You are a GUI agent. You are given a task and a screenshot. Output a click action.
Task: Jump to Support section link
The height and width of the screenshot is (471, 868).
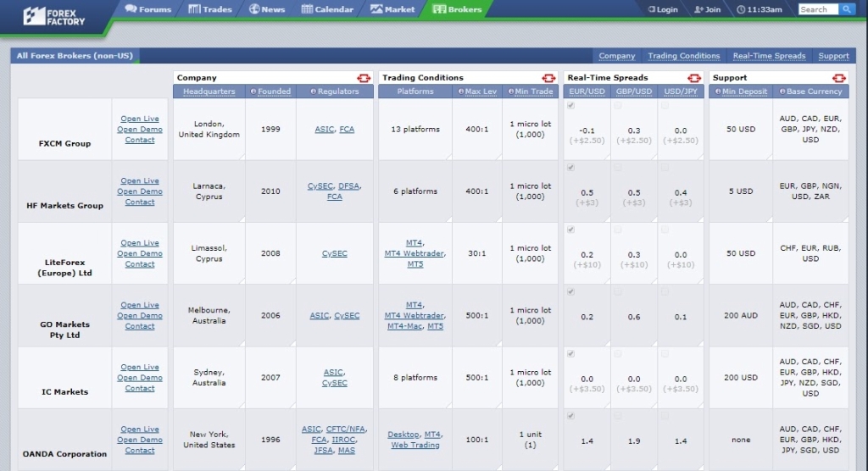[x=833, y=56]
